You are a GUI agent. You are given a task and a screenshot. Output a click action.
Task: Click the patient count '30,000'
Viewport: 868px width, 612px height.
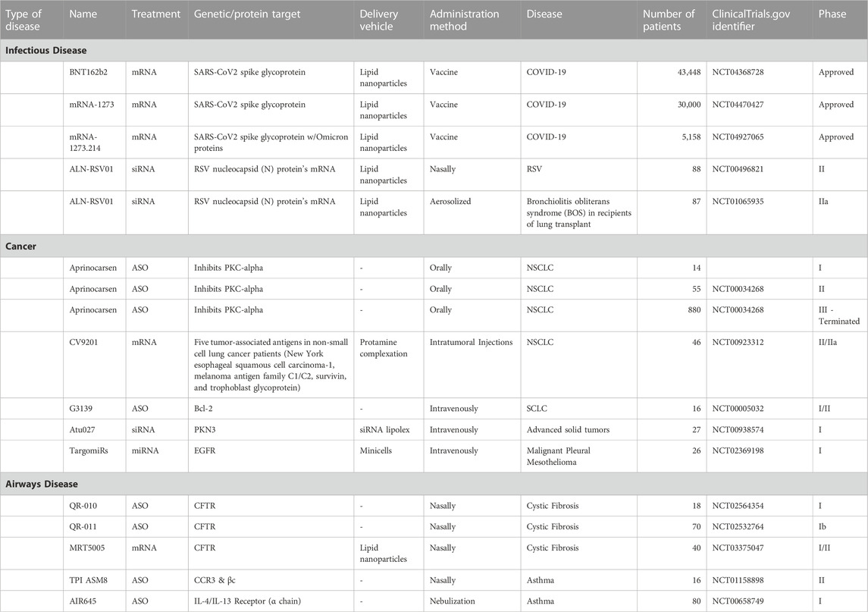[688, 104]
